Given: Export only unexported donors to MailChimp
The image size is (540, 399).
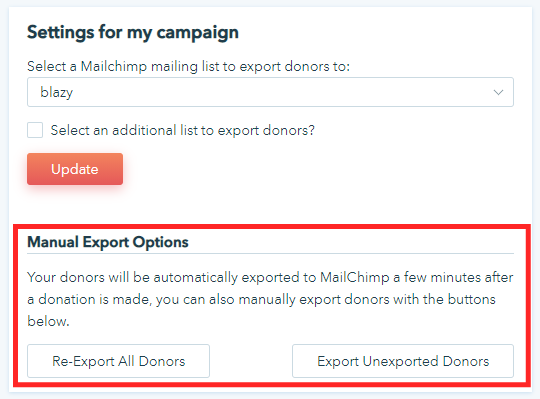Looking at the screenshot, I should (403, 361).
